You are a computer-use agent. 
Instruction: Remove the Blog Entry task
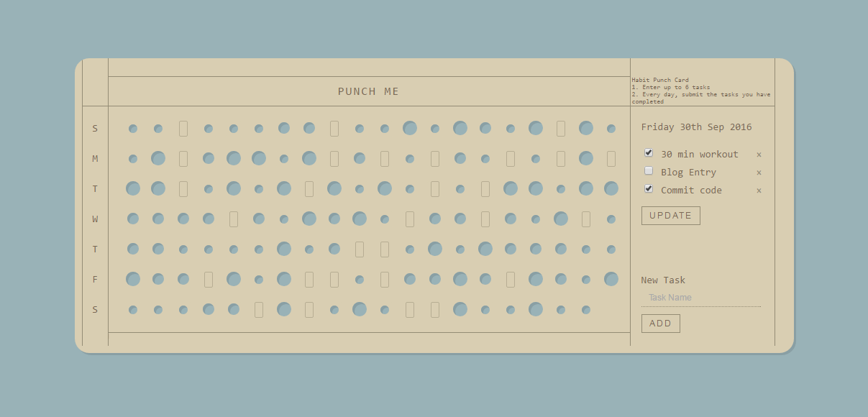click(759, 173)
